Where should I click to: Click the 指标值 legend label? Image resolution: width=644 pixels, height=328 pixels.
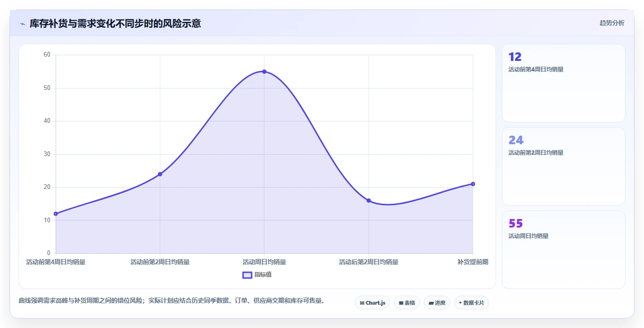tap(263, 275)
